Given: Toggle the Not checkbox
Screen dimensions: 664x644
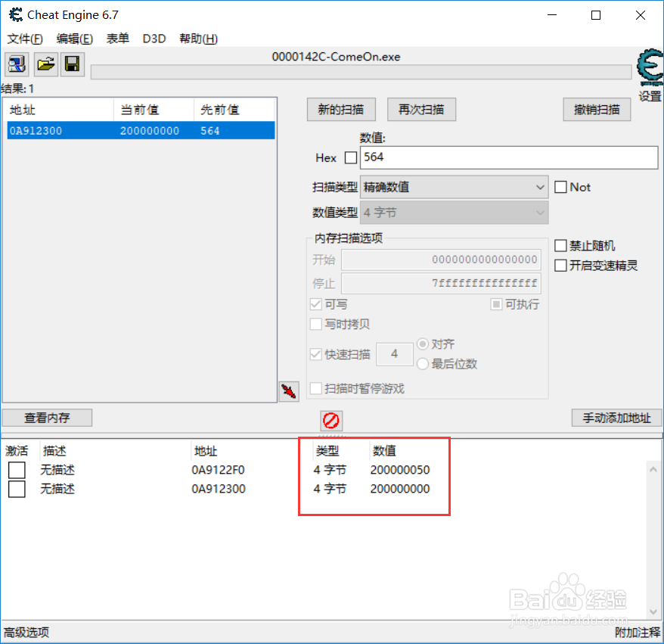Looking at the screenshot, I should pos(560,187).
